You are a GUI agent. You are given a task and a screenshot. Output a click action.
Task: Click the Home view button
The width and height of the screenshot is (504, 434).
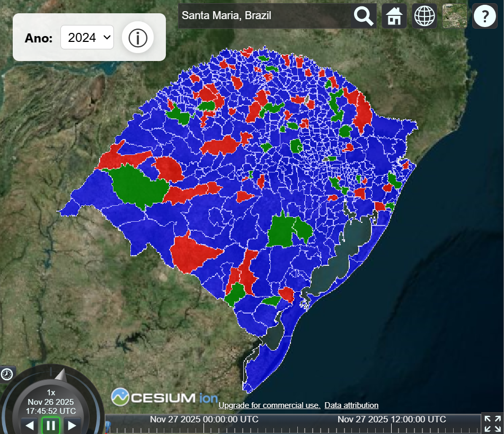click(394, 16)
